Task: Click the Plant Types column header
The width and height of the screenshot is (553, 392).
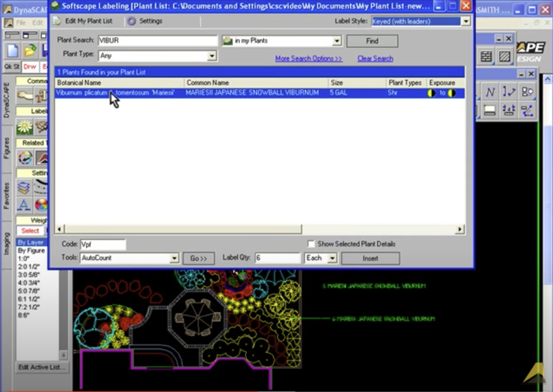Action: pyautogui.click(x=406, y=83)
